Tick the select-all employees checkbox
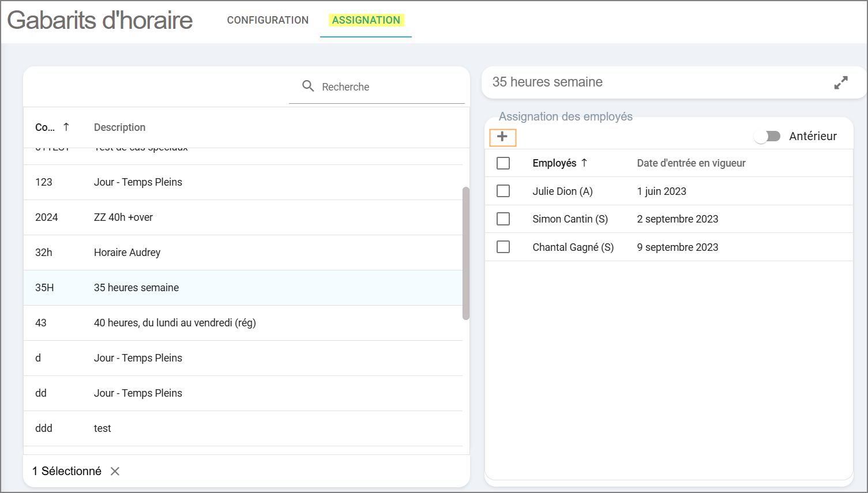 click(x=503, y=163)
